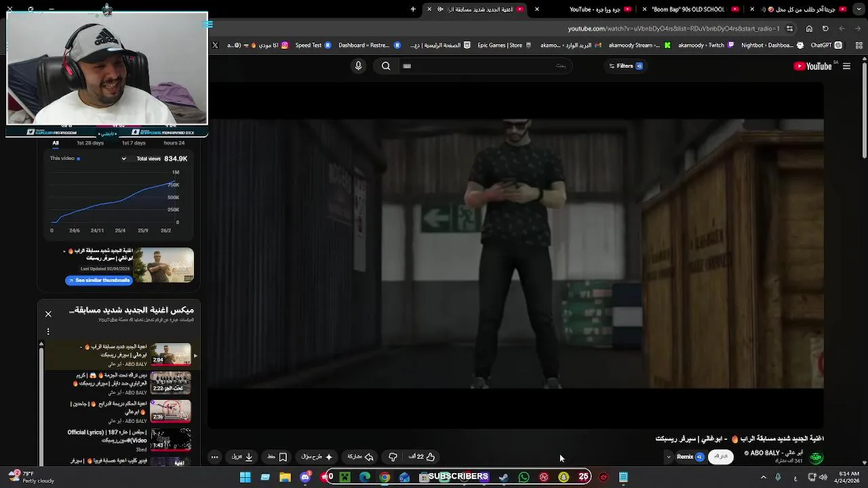Go back with the browser back arrow
The width and height of the screenshot is (868, 488).
842,28
